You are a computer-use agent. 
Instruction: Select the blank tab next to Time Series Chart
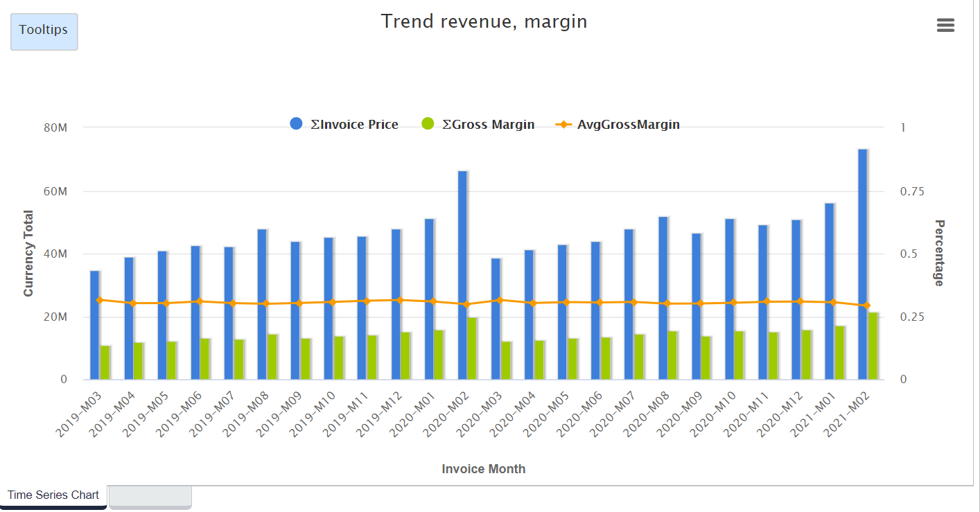click(x=150, y=497)
